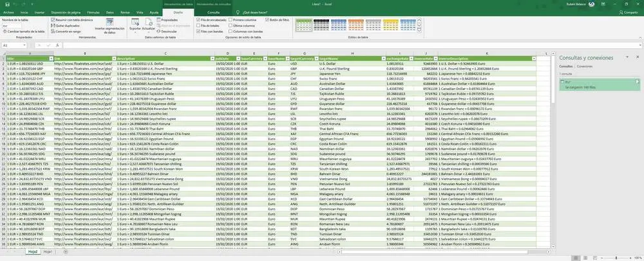The image size is (644, 261).
Task: Switch to Page Layout view in status bar
Action: [587, 258]
